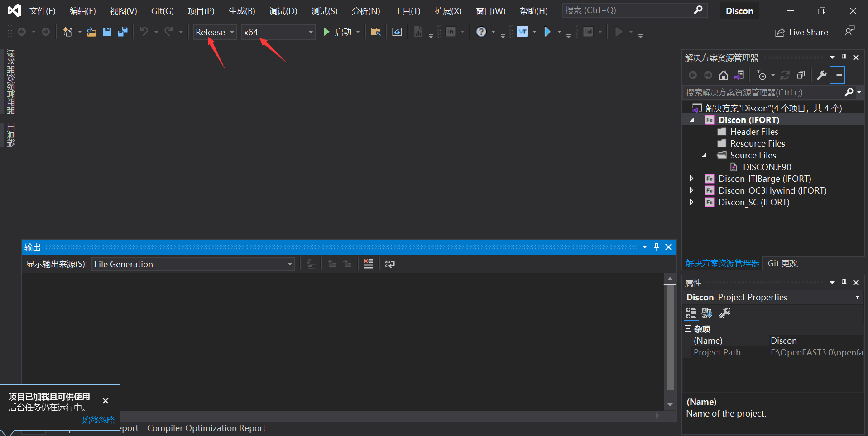Image resolution: width=868 pixels, height=436 pixels.
Task: Click the 始终忽略 link in the notification
Action: click(x=98, y=420)
